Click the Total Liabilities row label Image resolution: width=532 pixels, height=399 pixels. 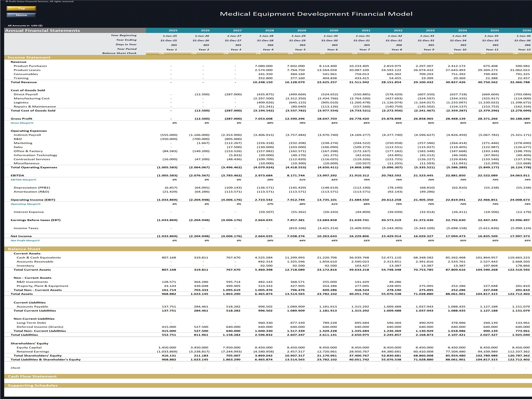[x=24, y=335]
